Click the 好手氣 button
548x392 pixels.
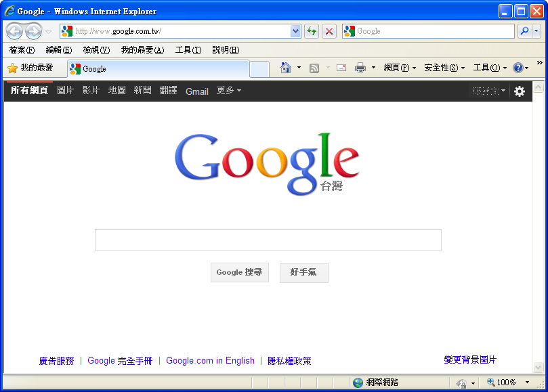pyautogui.click(x=303, y=272)
